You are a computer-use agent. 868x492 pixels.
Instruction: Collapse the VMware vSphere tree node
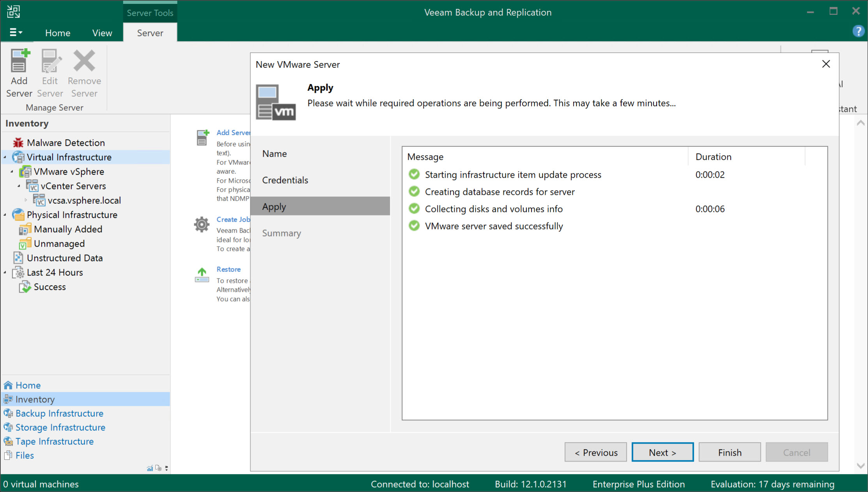(12, 172)
